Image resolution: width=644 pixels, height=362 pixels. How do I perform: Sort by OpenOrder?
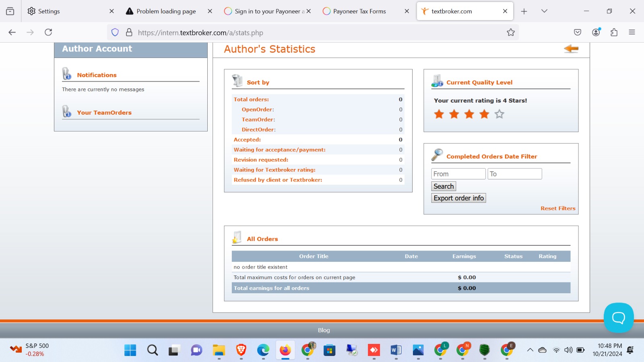[258, 109]
